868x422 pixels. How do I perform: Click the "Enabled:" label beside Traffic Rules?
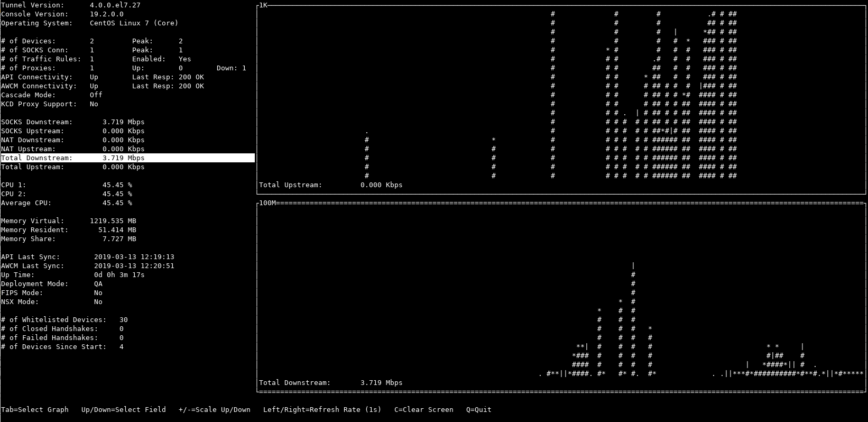tap(149, 59)
